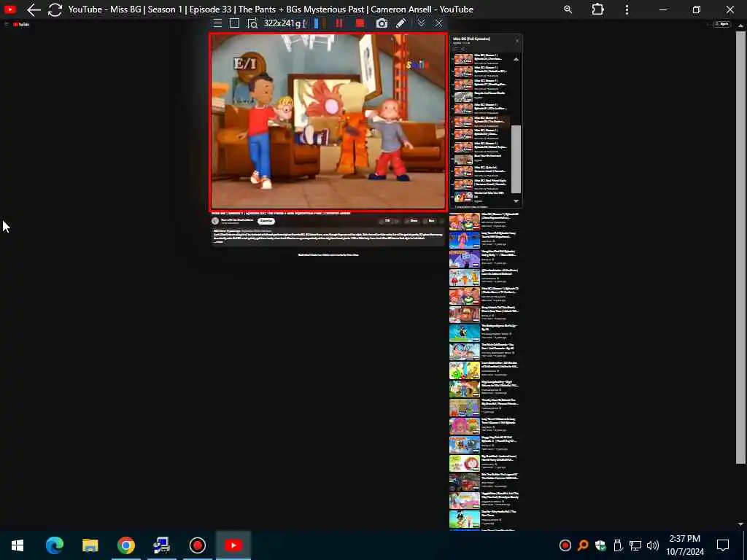This screenshot has width=747, height=560.
Task: Open the first recommended video thumbnail
Action: pos(465,222)
